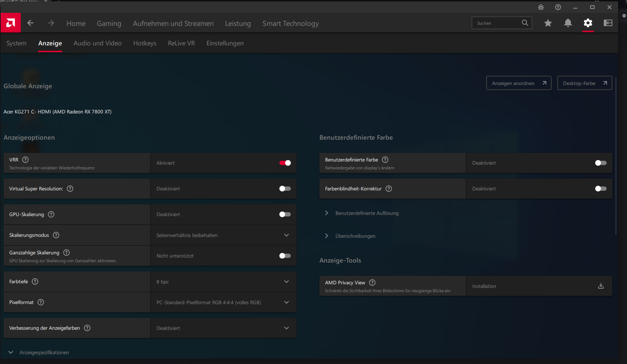This screenshot has height=364, width=627.
Task: Open the Home menu
Action: [76, 24]
